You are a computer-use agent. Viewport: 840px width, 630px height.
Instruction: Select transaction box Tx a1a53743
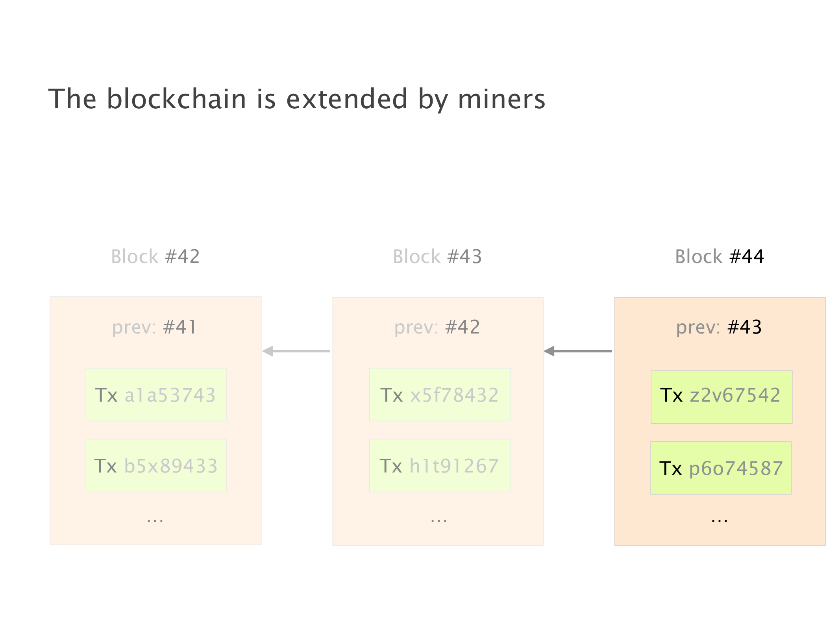(x=155, y=395)
